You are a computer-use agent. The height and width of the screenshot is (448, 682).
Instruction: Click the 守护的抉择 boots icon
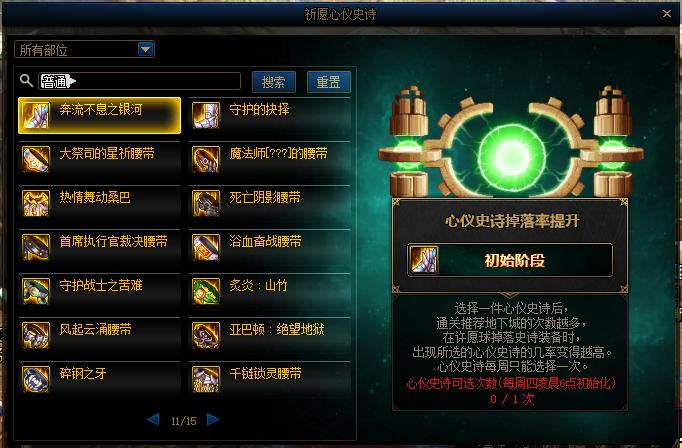coord(206,116)
